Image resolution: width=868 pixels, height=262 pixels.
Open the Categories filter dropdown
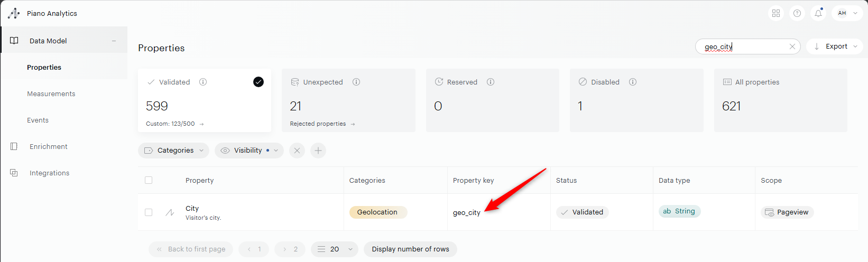pos(173,151)
